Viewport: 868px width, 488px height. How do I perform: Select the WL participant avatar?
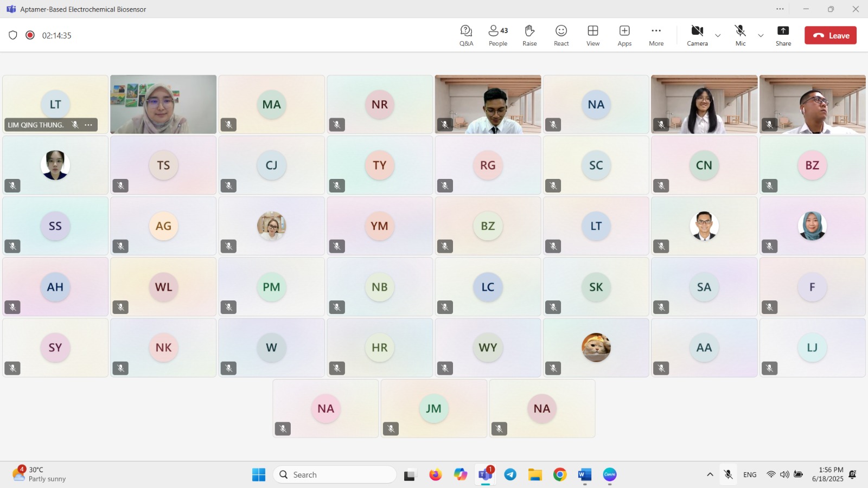[x=163, y=287]
